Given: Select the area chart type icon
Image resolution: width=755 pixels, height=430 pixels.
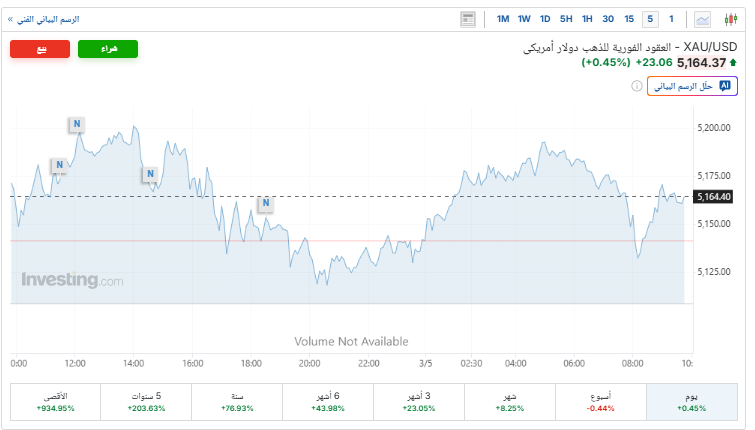Looking at the screenshot, I should 703,19.
